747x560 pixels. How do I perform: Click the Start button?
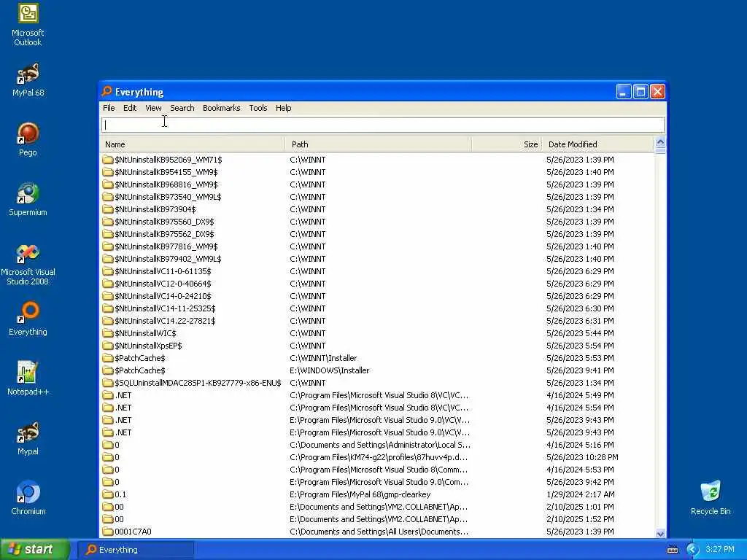click(35, 550)
